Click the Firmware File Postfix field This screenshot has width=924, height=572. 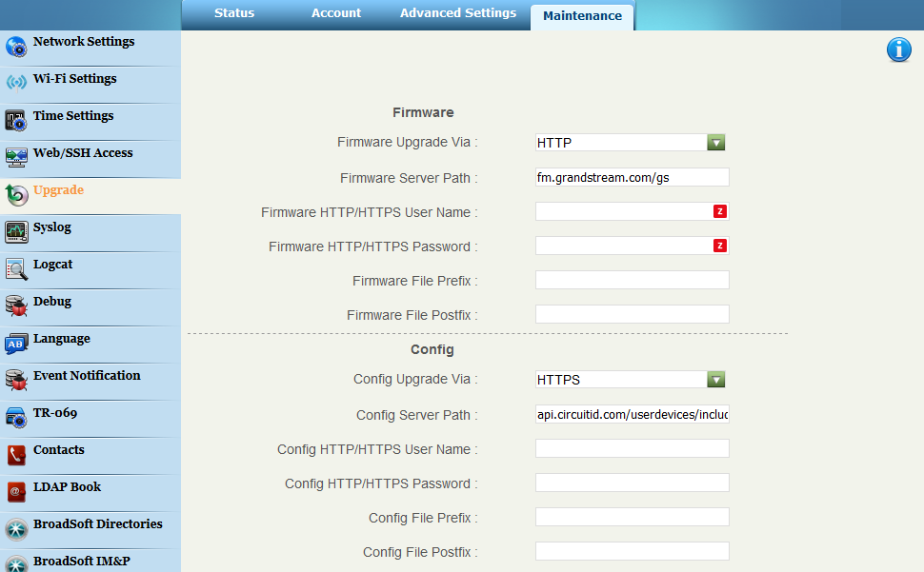(633, 314)
